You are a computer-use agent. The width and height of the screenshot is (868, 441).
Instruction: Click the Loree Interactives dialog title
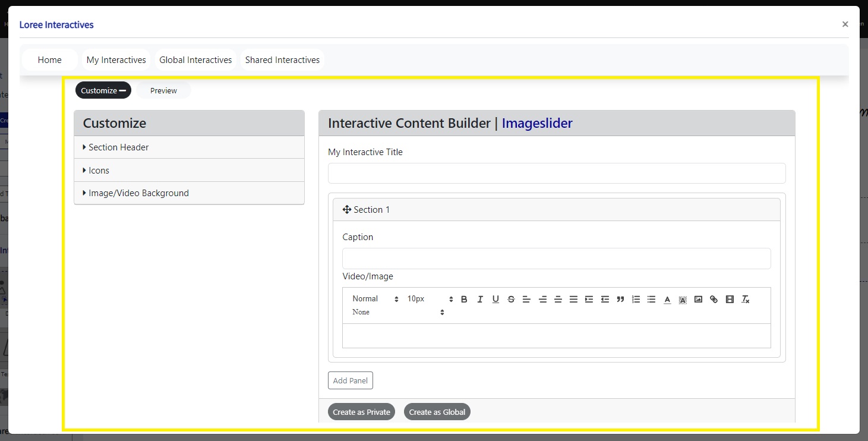point(56,24)
